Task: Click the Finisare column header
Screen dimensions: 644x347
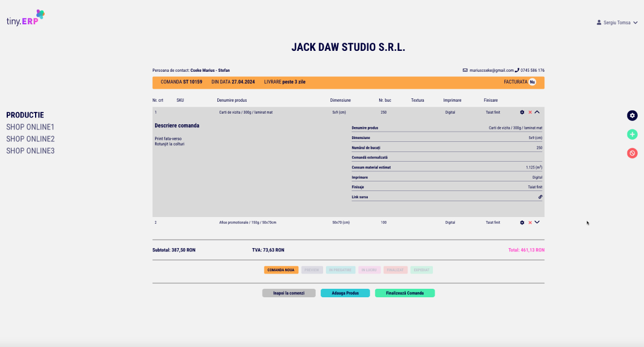Action: (x=491, y=101)
